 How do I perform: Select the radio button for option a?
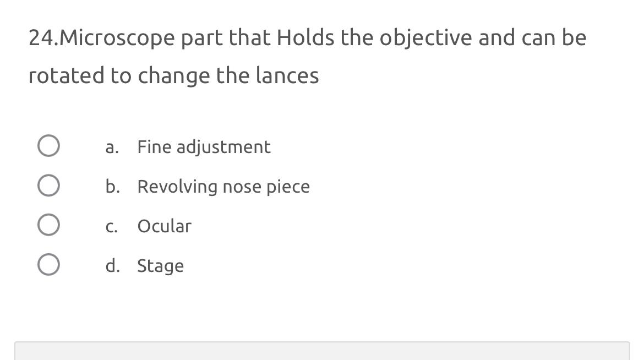point(48,146)
